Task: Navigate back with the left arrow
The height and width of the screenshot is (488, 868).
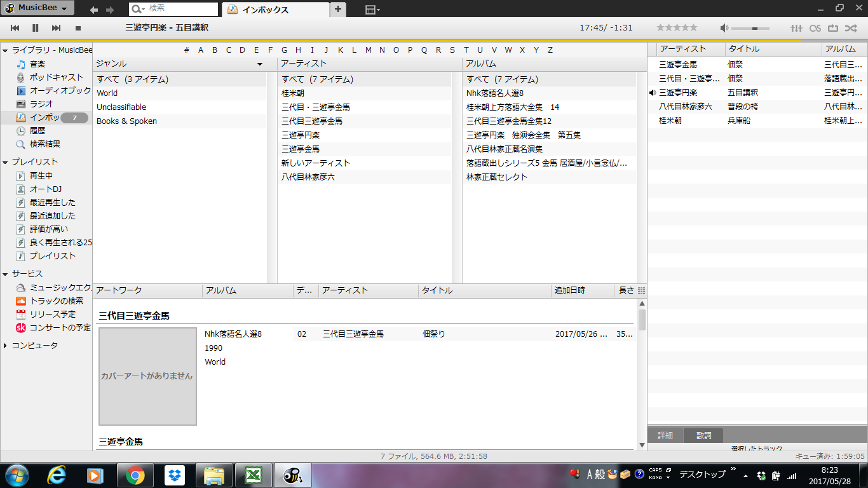Action: [94, 10]
